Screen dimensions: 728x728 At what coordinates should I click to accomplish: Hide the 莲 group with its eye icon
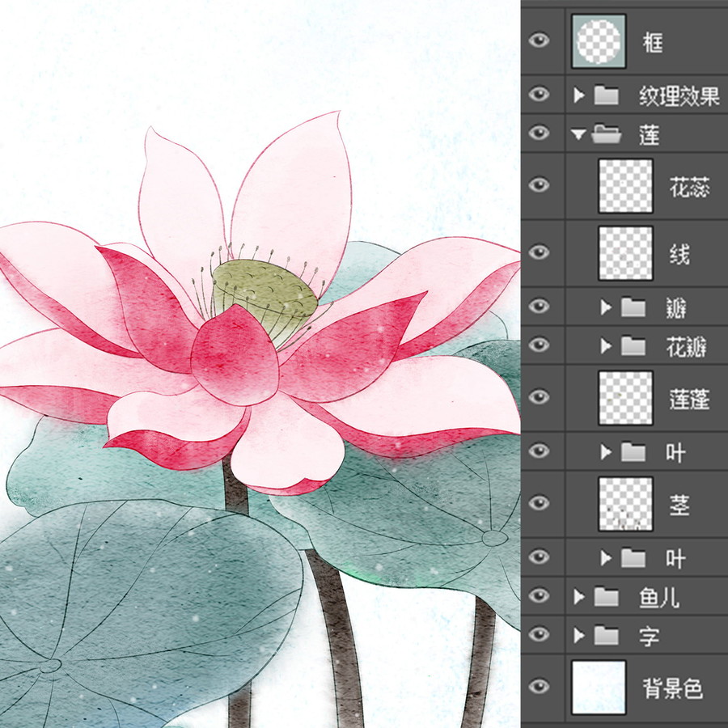(539, 133)
